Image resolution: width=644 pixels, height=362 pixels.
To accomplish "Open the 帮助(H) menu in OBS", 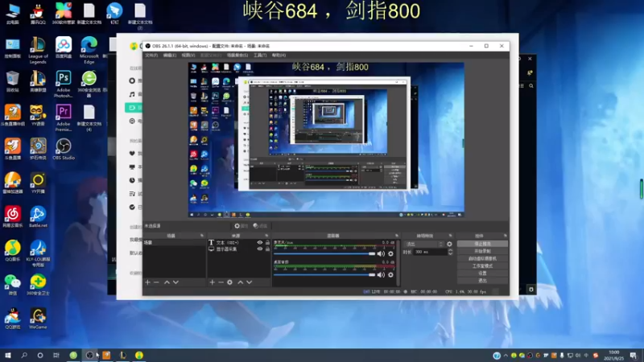I will click(x=279, y=55).
